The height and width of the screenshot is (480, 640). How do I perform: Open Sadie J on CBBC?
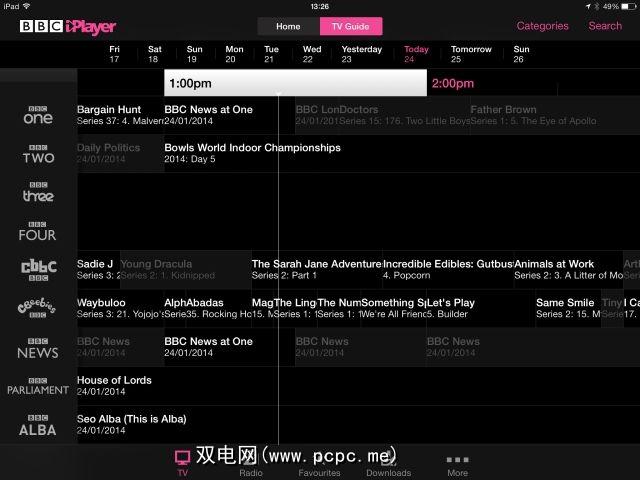click(x=98, y=269)
